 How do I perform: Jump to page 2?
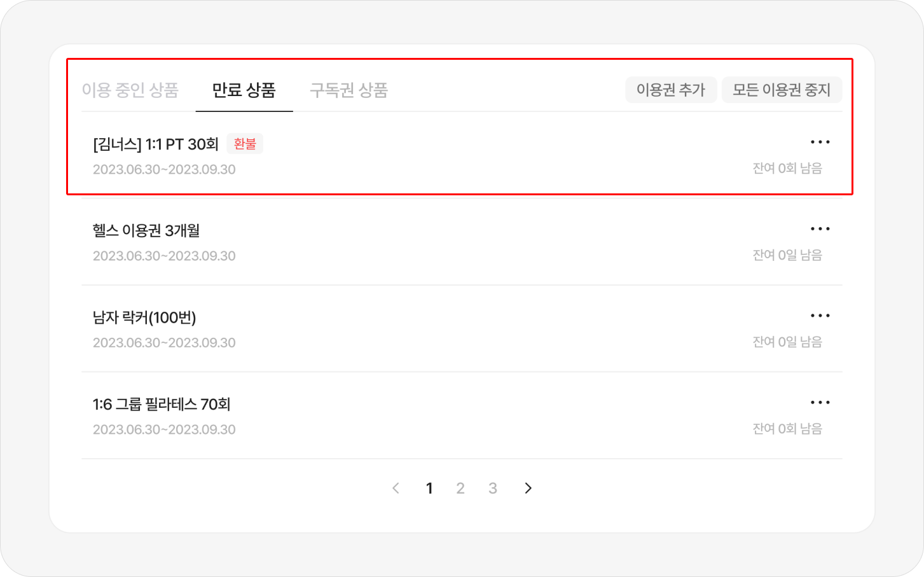[x=460, y=488]
